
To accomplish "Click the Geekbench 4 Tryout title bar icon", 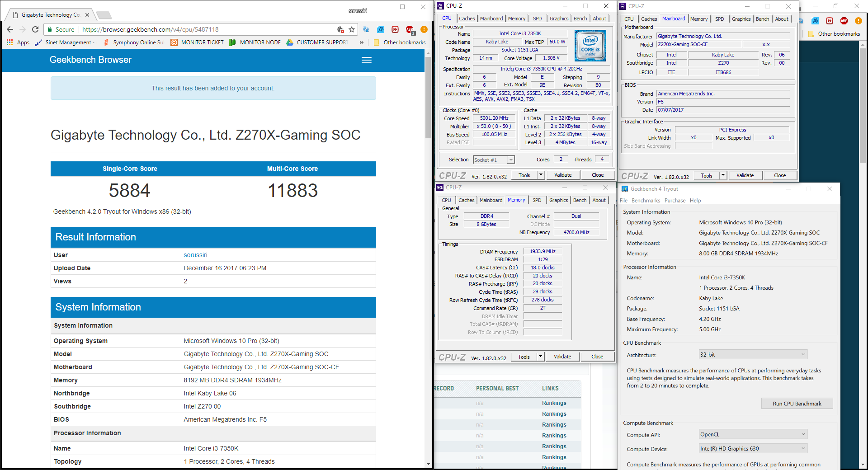I will (624, 189).
